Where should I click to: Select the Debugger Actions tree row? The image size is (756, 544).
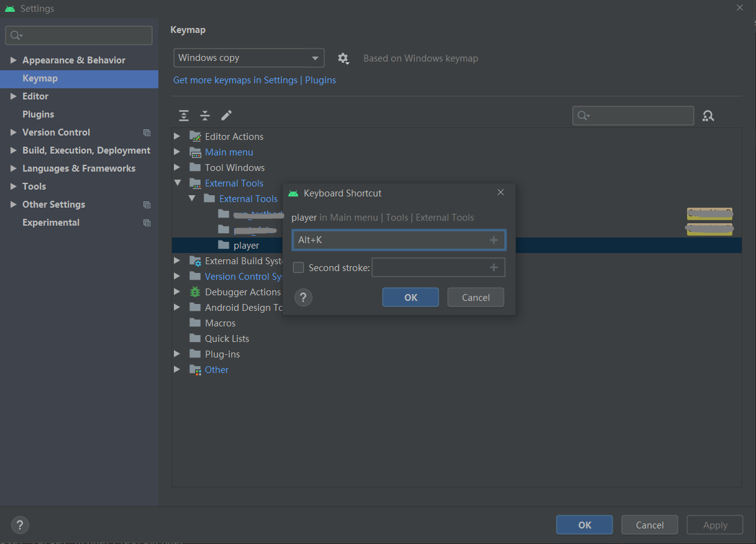[457, 292]
